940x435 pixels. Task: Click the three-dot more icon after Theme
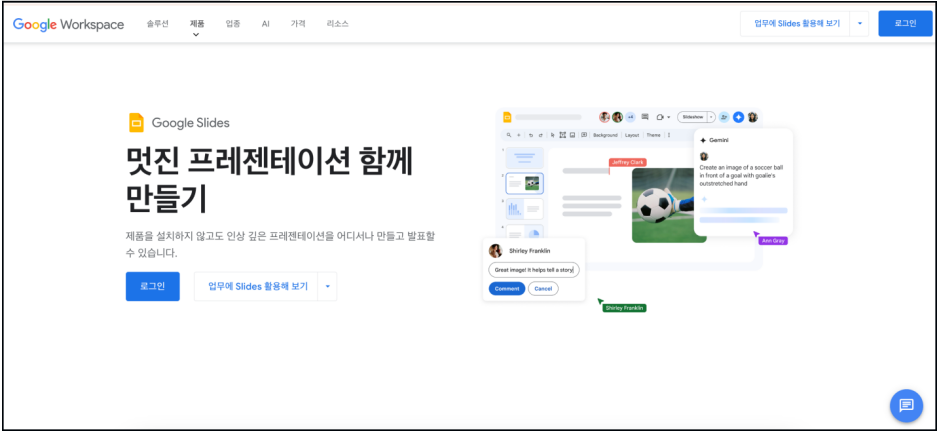(669, 135)
